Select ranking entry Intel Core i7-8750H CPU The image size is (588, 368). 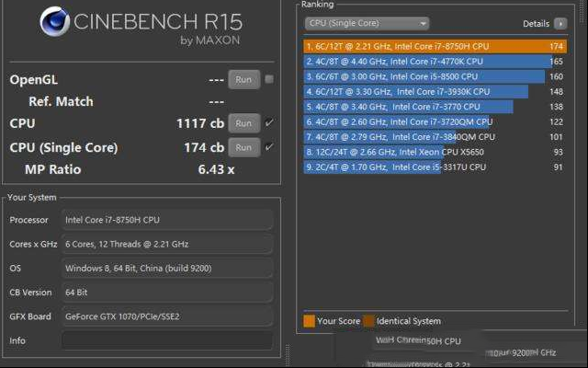tap(435, 47)
